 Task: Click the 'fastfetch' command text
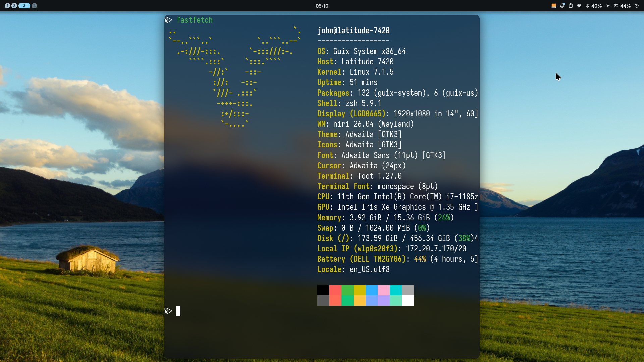[x=195, y=20]
